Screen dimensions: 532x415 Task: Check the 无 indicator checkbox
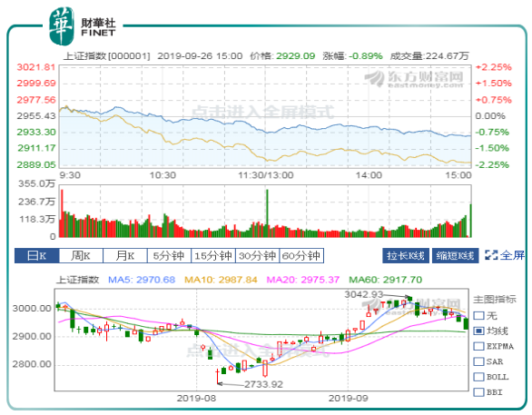[478, 316]
